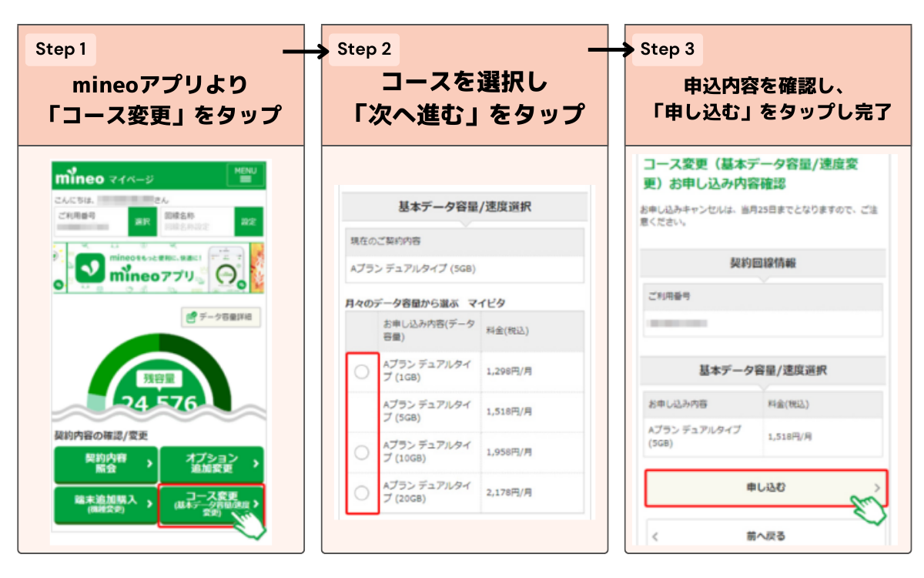
Task: Click the chevron on 前へ戻る
Action: click(655, 536)
